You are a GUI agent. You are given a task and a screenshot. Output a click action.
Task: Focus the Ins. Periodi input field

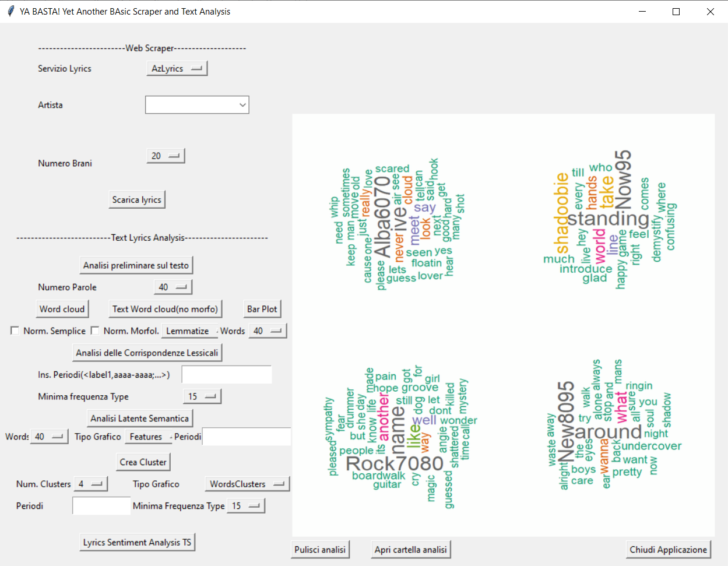[227, 375]
